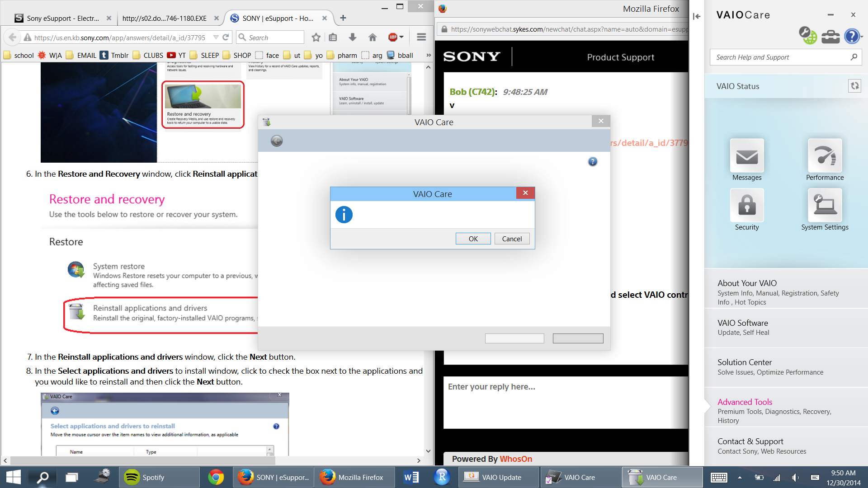Reload the Sony knowledge base page
This screenshot has width=868, height=488.
(226, 38)
